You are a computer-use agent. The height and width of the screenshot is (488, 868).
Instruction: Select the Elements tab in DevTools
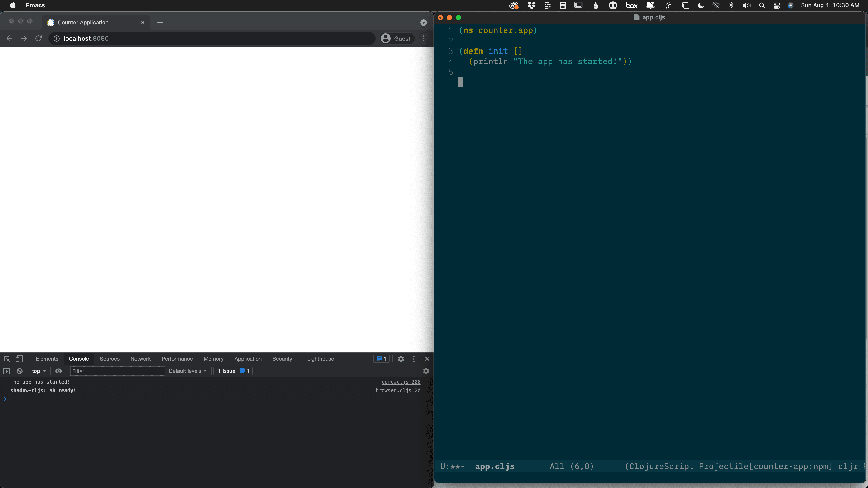[x=47, y=358]
